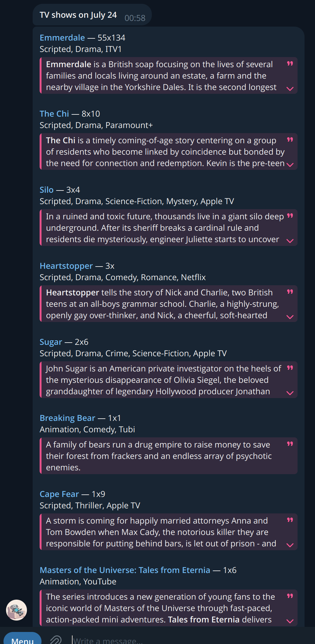Click the bot avatar picture
The height and width of the screenshot is (644, 315).
[16, 610]
